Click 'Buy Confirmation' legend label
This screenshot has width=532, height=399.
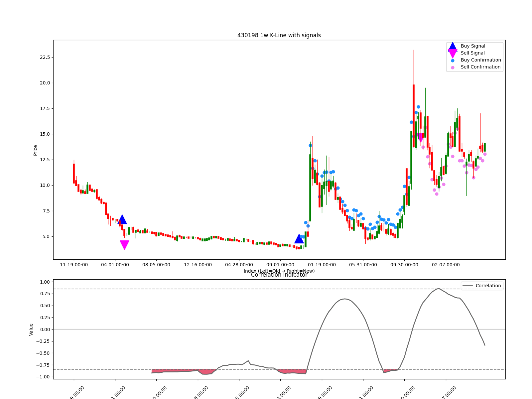click(481, 60)
